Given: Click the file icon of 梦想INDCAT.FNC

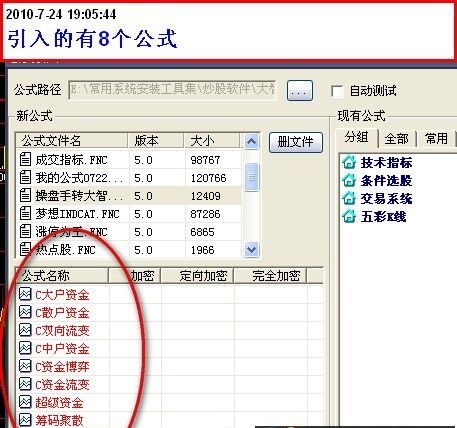Looking at the screenshot, I should click(x=25, y=213).
